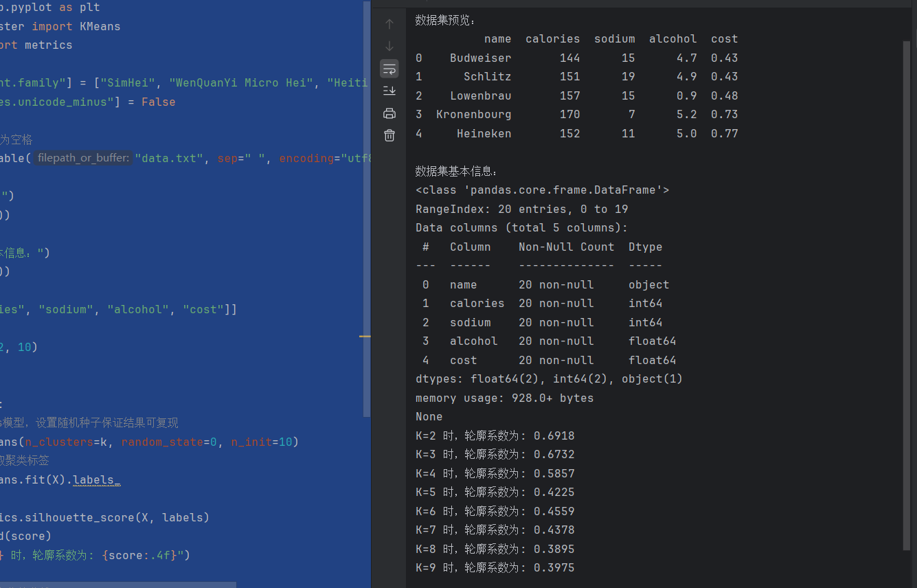Click the None output line
Viewport: 917px width, 588px height.
click(429, 416)
